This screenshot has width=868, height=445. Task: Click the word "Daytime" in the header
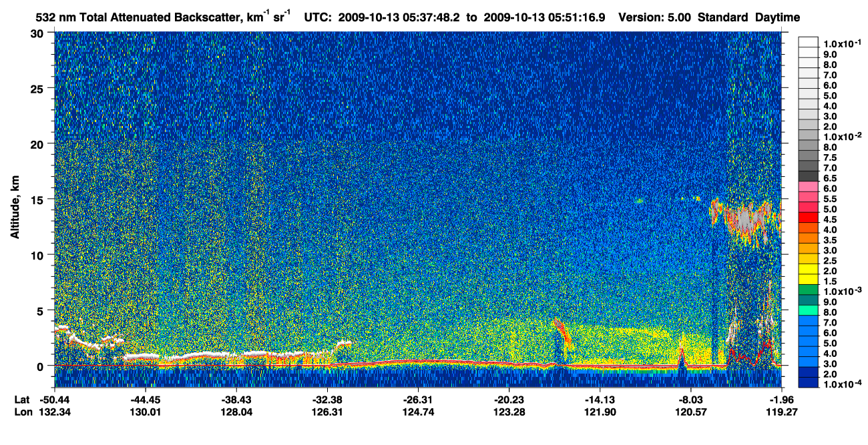pyautogui.click(x=777, y=17)
